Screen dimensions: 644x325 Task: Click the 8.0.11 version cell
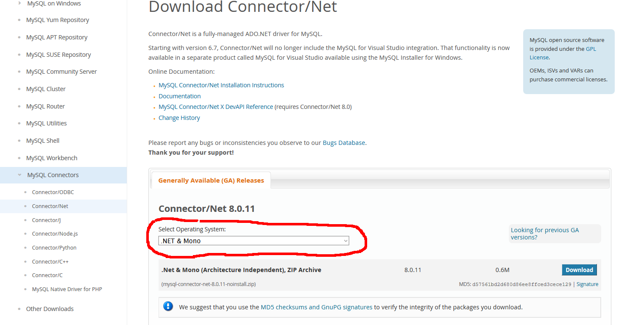[x=413, y=270]
